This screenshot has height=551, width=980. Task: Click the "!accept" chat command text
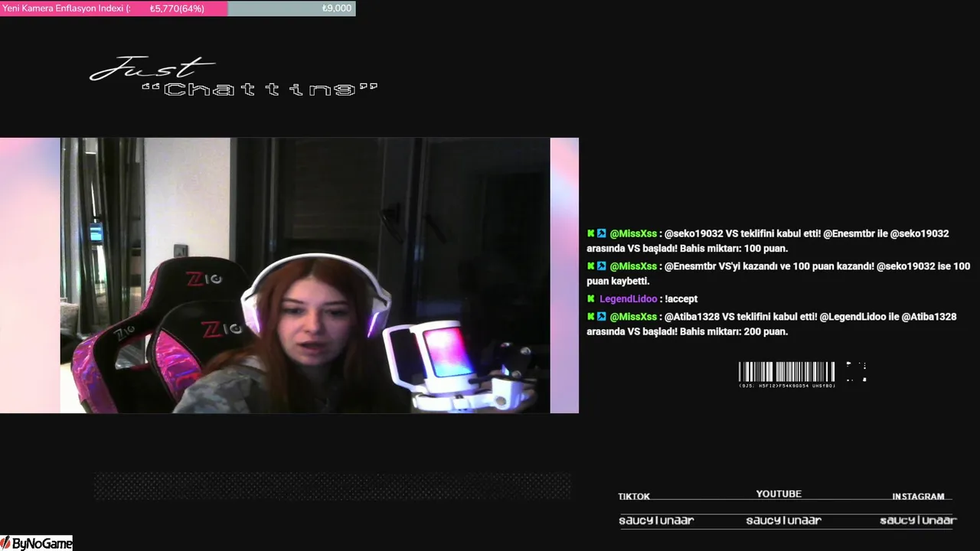coord(681,299)
